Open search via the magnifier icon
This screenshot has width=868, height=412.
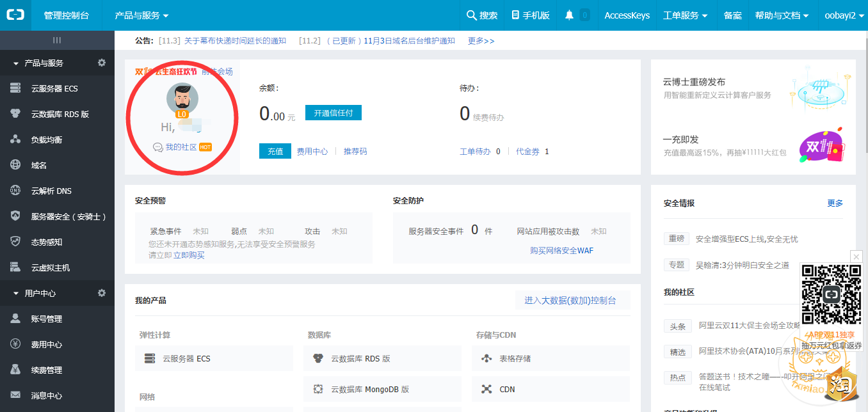tap(472, 15)
